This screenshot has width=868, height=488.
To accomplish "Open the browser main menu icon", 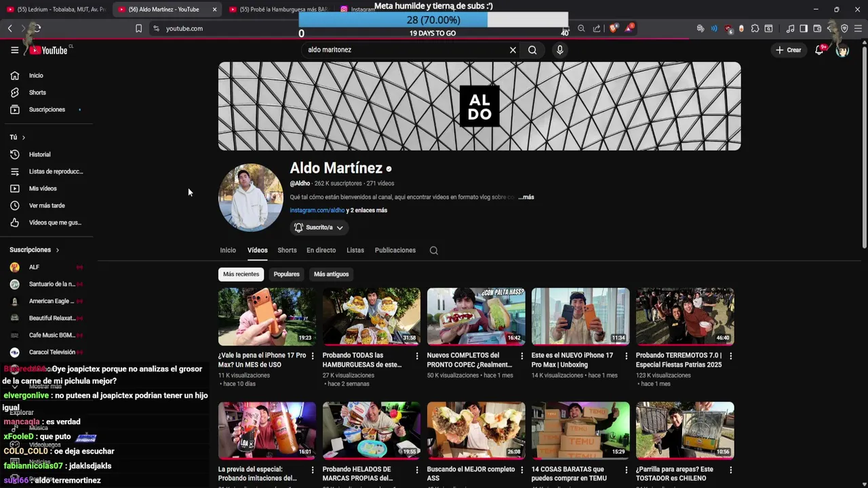I will click(x=858, y=28).
